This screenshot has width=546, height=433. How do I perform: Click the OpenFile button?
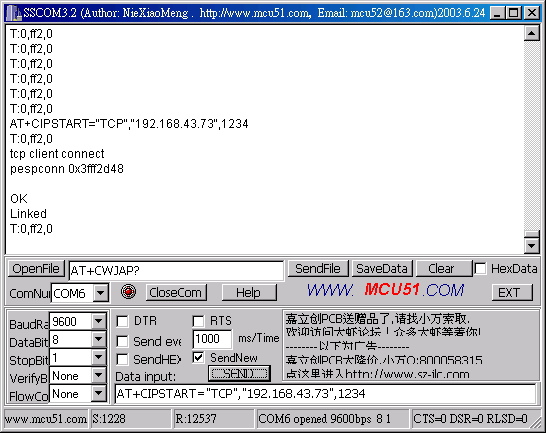pos(36,269)
